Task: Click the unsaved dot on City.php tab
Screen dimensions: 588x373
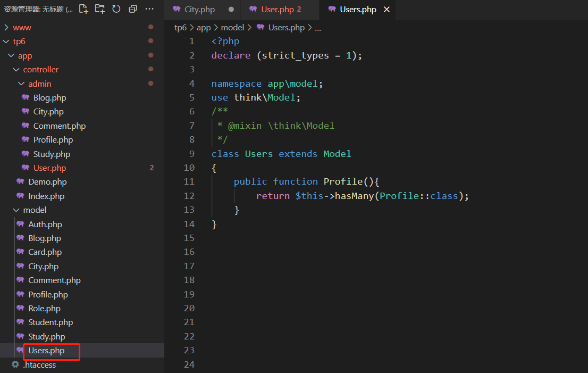Action: click(231, 10)
